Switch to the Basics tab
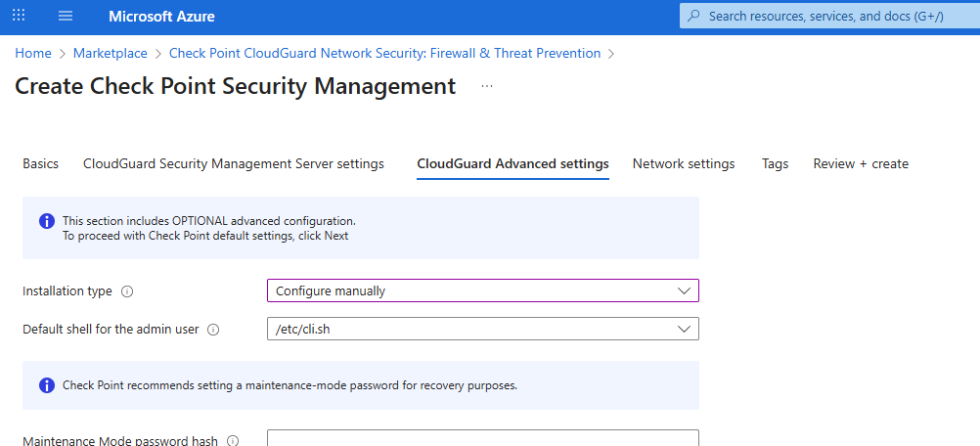980x446 pixels. (x=41, y=163)
